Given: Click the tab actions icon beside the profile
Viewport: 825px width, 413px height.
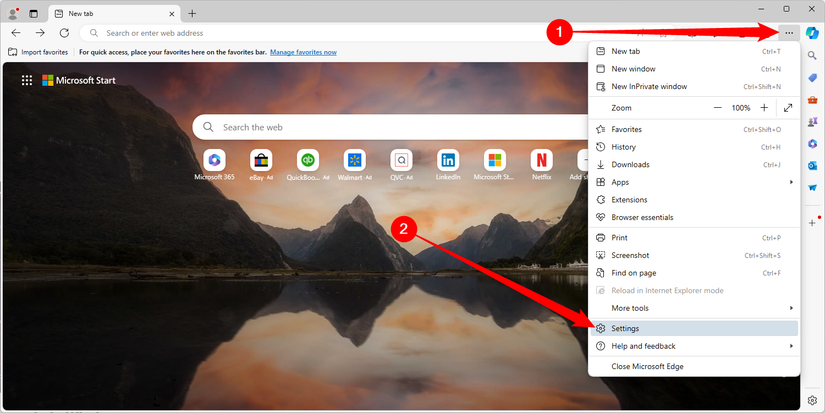Looking at the screenshot, I should pyautogui.click(x=33, y=14).
